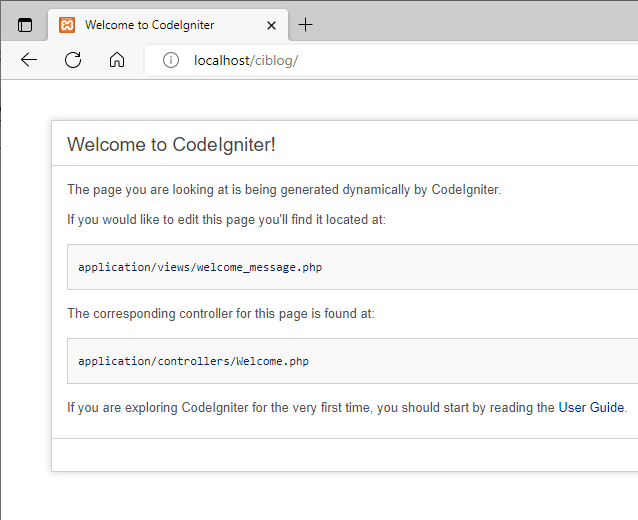This screenshot has height=520, width=638.
Task: Click the Welcome to CodeIgniter! heading
Action: point(171,144)
